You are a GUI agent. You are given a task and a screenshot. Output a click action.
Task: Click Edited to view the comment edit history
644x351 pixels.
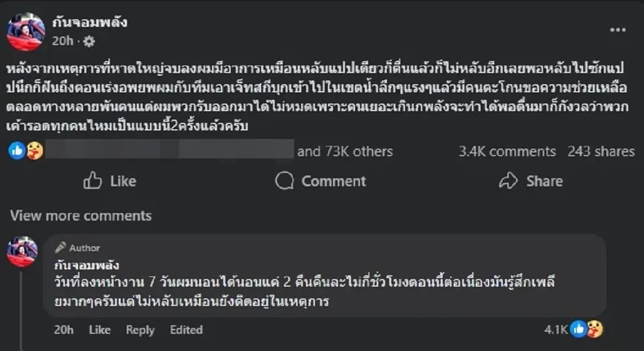[186, 330]
